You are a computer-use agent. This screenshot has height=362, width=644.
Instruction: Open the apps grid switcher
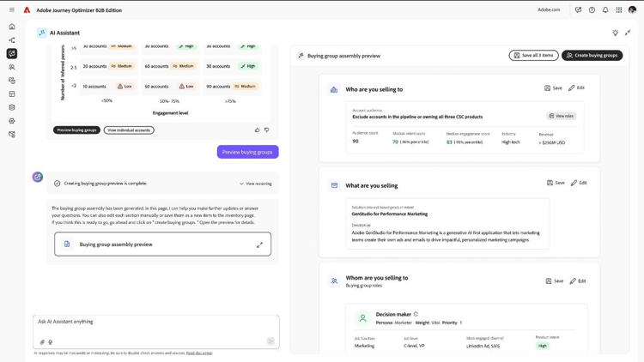point(619,10)
